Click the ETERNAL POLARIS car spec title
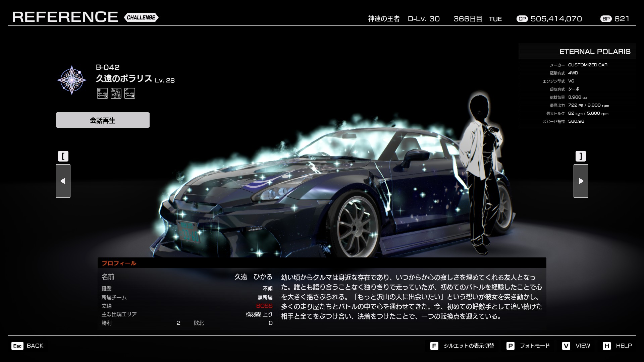Viewport: 644px width, 362px height. coord(595,52)
